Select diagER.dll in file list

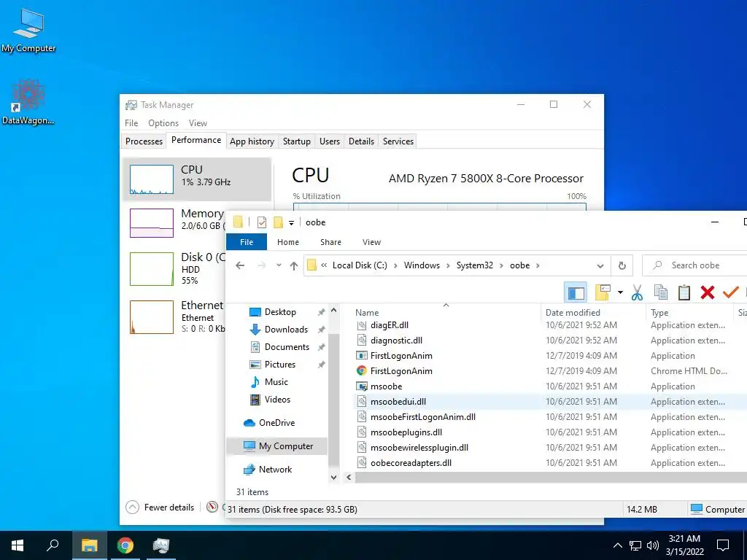390,325
